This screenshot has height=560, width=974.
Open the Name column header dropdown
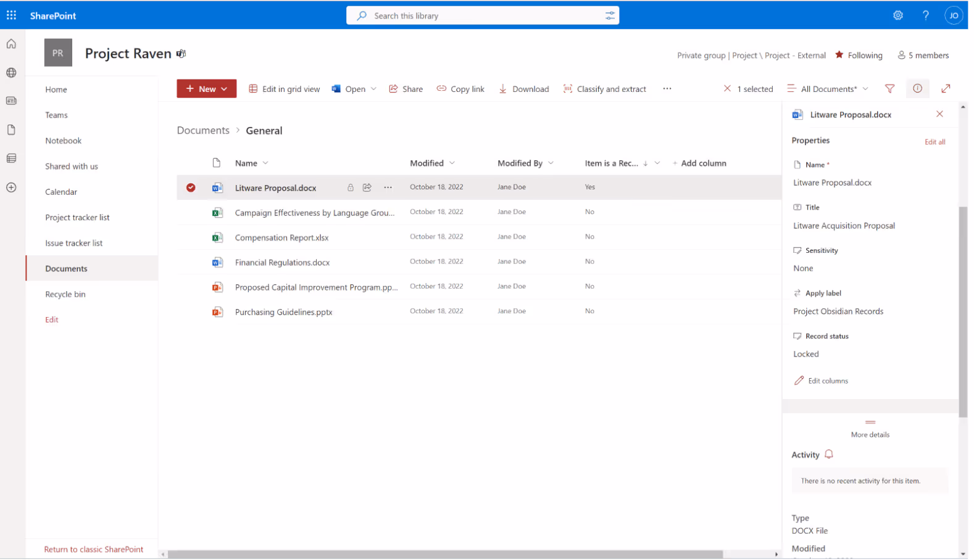(x=265, y=163)
